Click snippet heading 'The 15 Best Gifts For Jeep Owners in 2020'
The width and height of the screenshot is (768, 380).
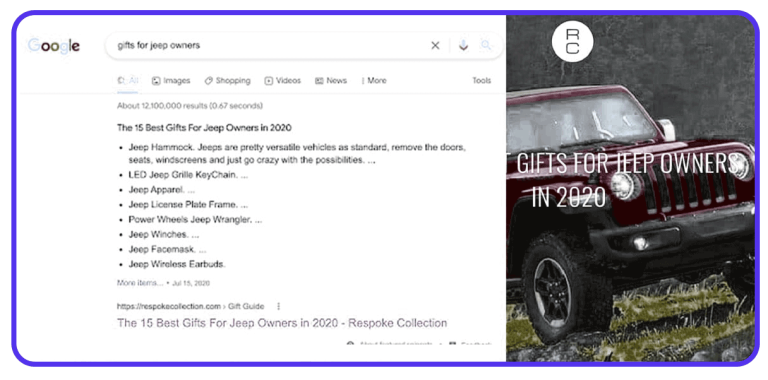tap(204, 128)
